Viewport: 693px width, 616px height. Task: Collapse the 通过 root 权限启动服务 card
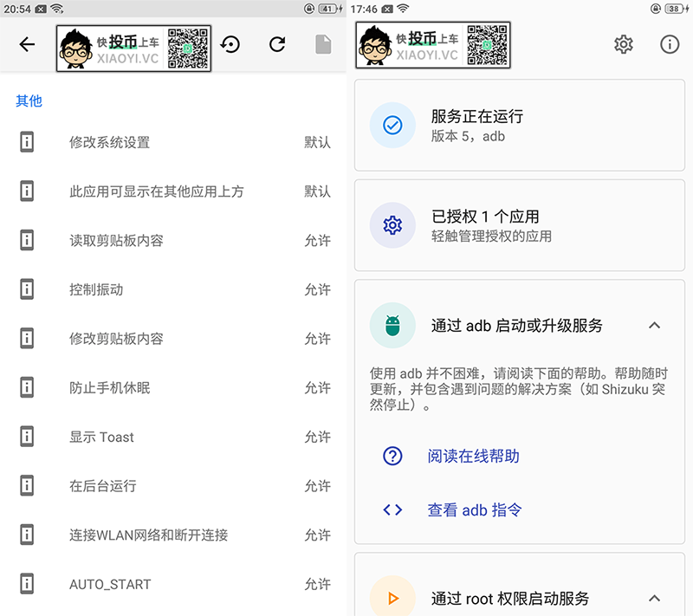tap(655, 597)
